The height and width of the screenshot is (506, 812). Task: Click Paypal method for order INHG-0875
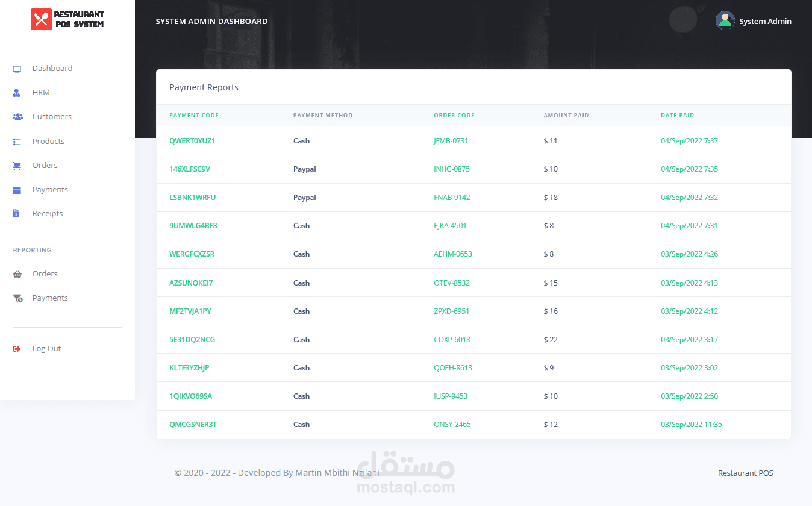coord(304,169)
